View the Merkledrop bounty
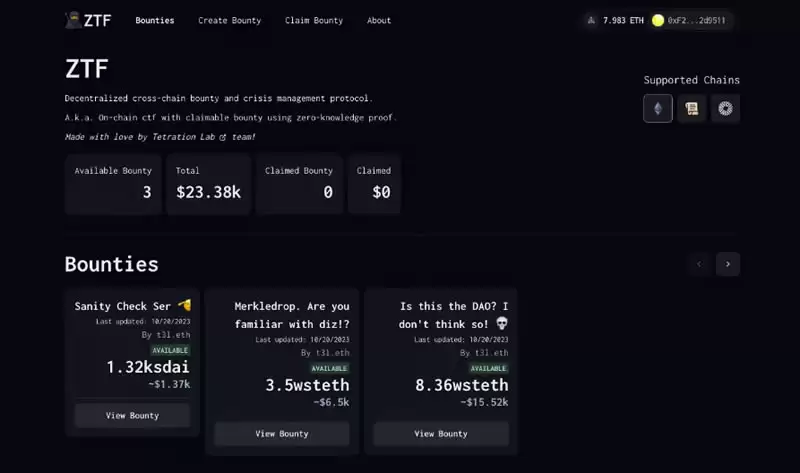The image size is (800, 473). (282, 434)
